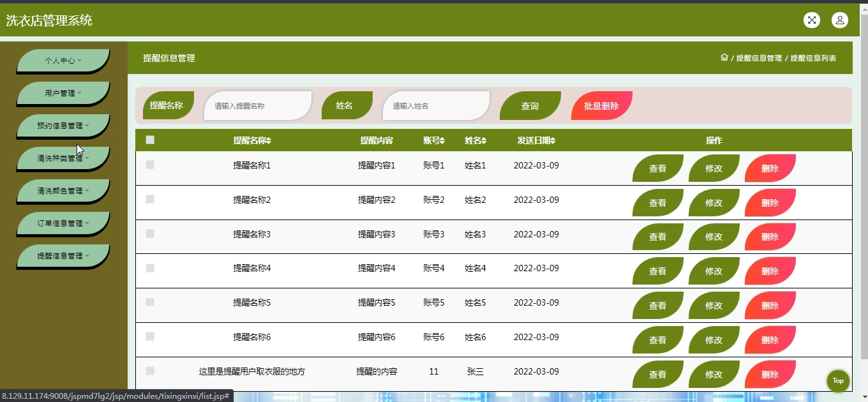Image resolution: width=868 pixels, height=402 pixels.
Task: Edit 提醒名称6 with 修改 button
Action: click(x=714, y=340)
